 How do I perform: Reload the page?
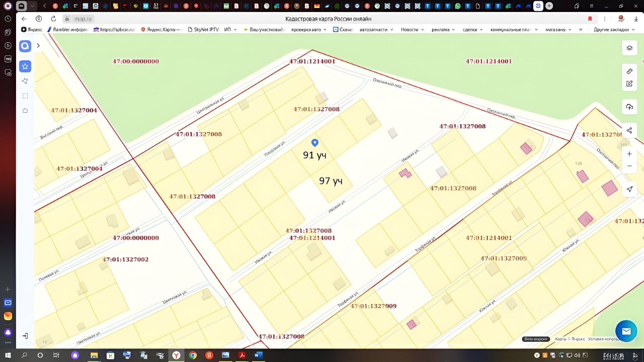53,19
